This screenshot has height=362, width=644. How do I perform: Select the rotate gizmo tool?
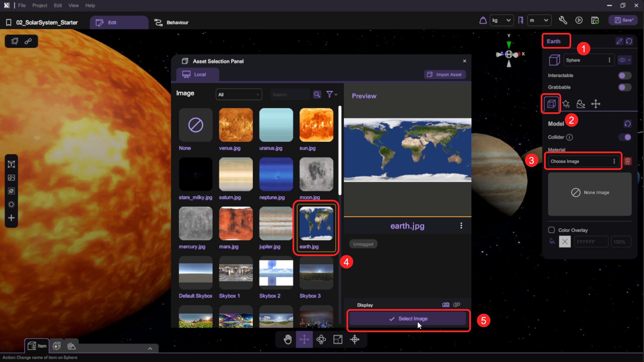click(x=321, y=340)
